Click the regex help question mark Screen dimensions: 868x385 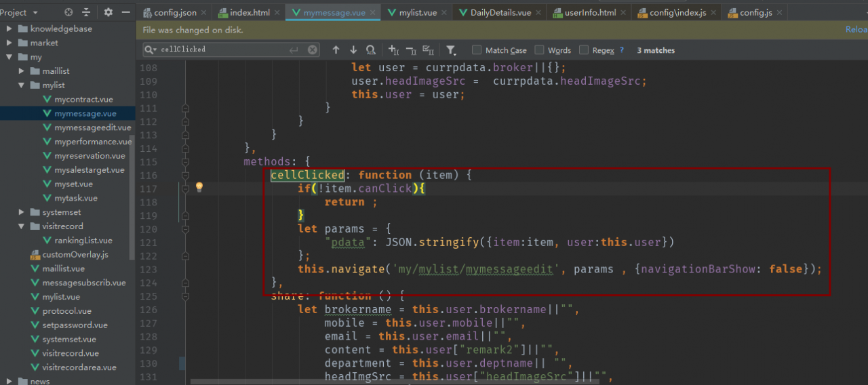(621, 50)
